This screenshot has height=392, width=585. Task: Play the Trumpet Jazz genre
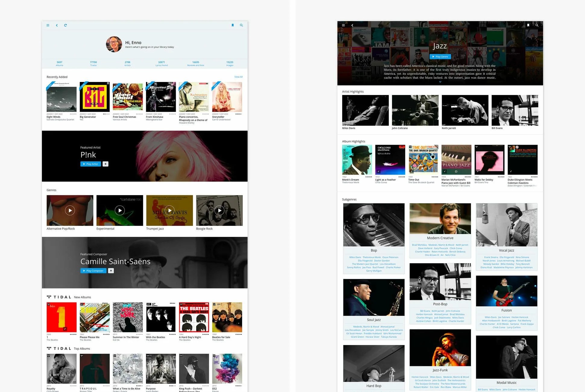point(169,210)
